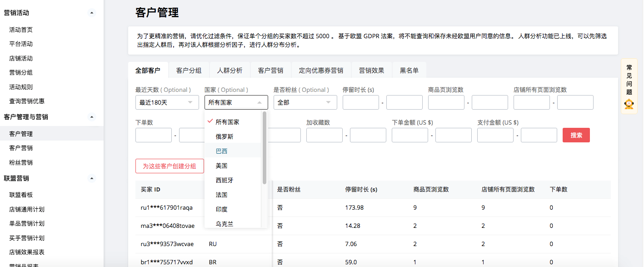
Task: Collapse the 营销活动 sidebar section arrow
Action: 92,13
